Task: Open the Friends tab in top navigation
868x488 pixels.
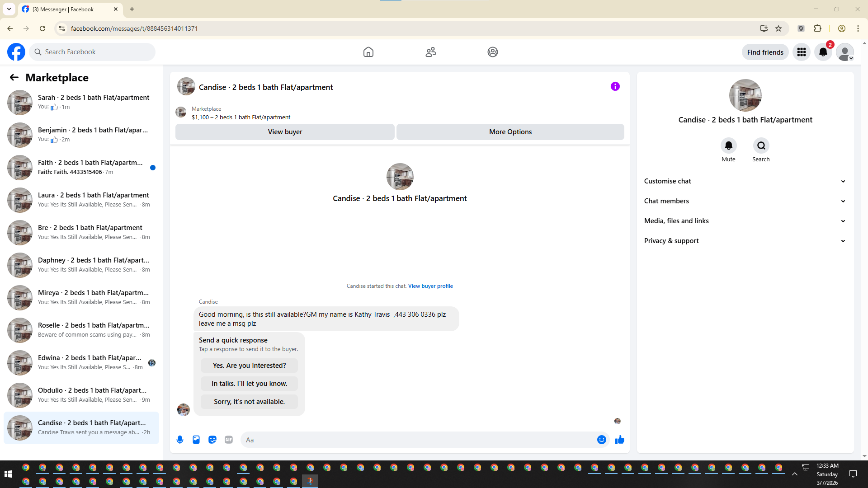Action: click(430, 52)
